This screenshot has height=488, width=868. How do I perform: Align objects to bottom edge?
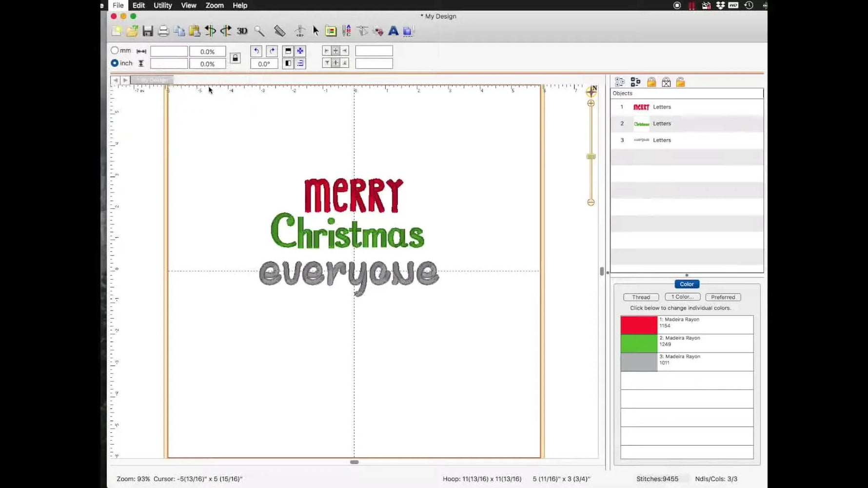click(345, 63)
